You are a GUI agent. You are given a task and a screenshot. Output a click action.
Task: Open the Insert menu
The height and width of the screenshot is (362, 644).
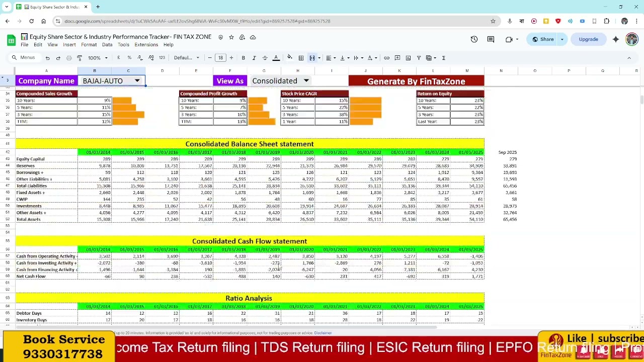[69, 45]
